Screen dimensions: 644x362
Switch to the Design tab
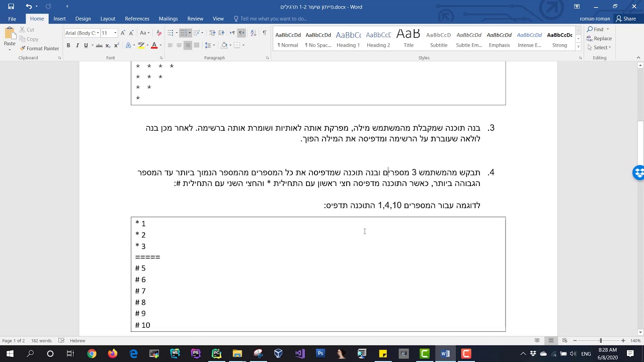pos(83,19)
